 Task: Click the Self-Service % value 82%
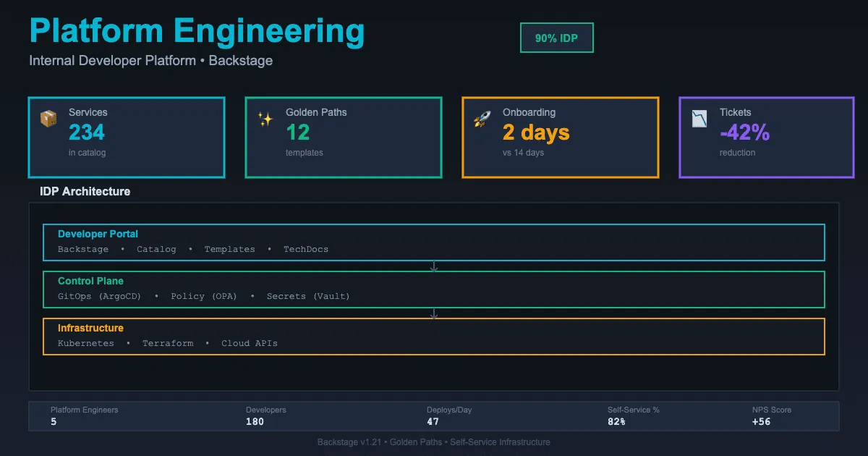[x=616, y=422]
